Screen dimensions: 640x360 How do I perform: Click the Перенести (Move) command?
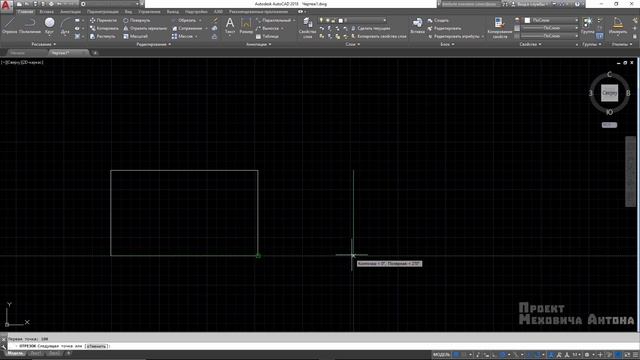(103, 20)
